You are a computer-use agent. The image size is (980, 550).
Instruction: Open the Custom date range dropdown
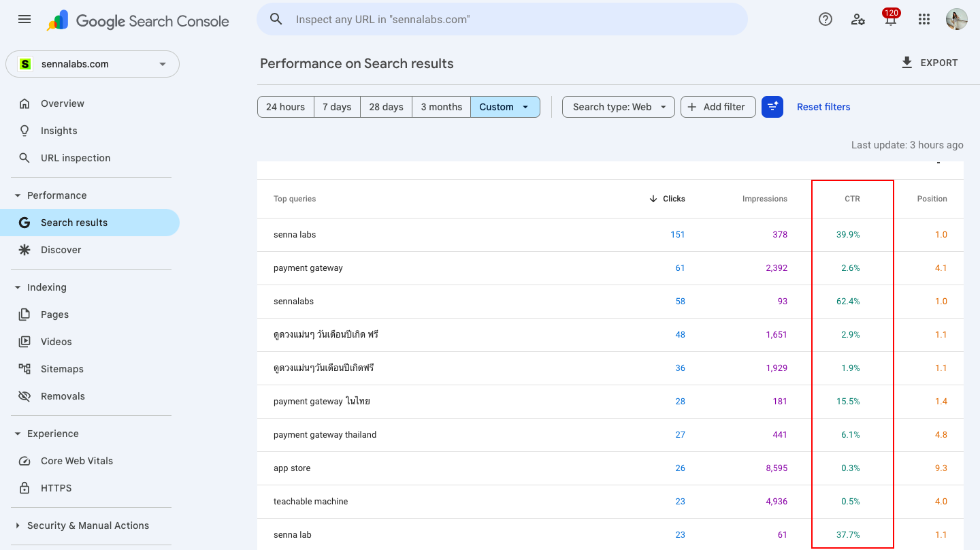coord(504,107)
